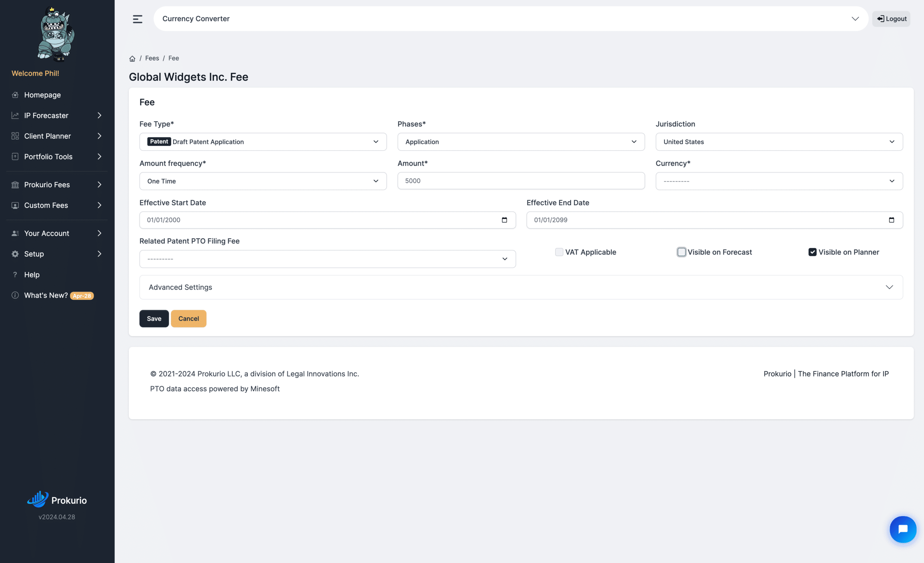This screenshot has width=924, height=563.
Task: Click the Prokurio logo in sidebar
Action: (x=57, y=499)
